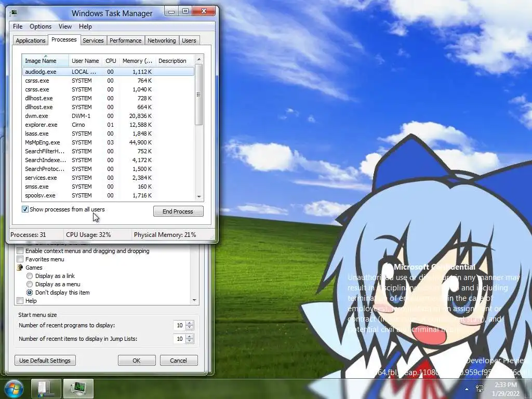The image size is (532, 399).
Task: Sort by User Name column
Action: coord(86,61)
